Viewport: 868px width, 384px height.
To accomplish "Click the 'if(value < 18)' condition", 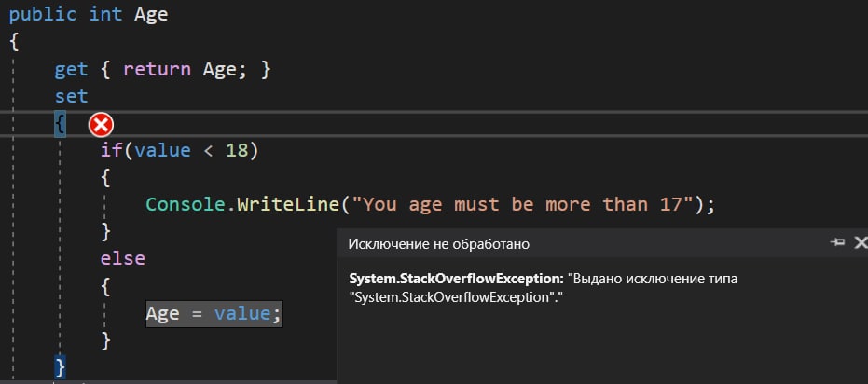I will (179, 150).
